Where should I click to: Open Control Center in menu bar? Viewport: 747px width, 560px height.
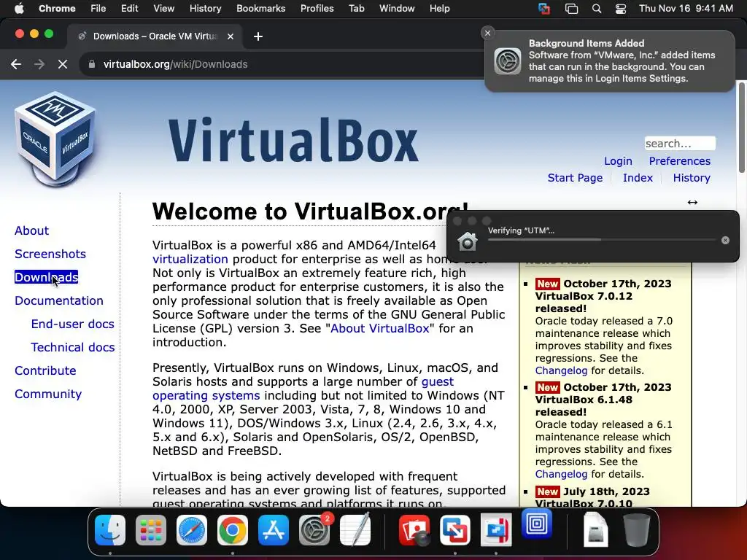[x=621, y=8]
